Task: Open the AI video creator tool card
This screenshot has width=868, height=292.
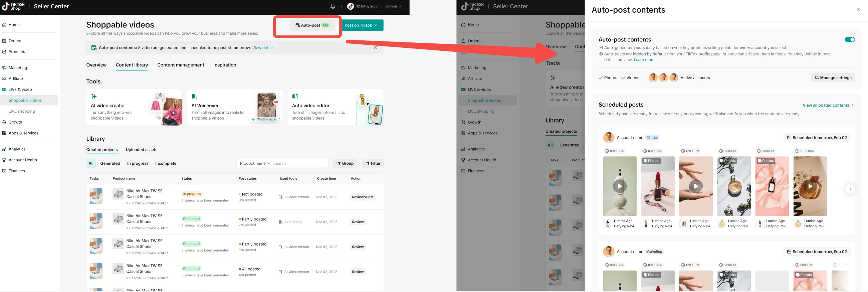Action: pos(134,107)
